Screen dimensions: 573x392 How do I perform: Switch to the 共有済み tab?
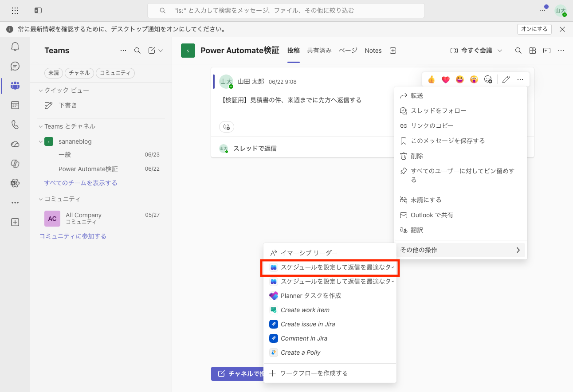(x=319, y=51)
